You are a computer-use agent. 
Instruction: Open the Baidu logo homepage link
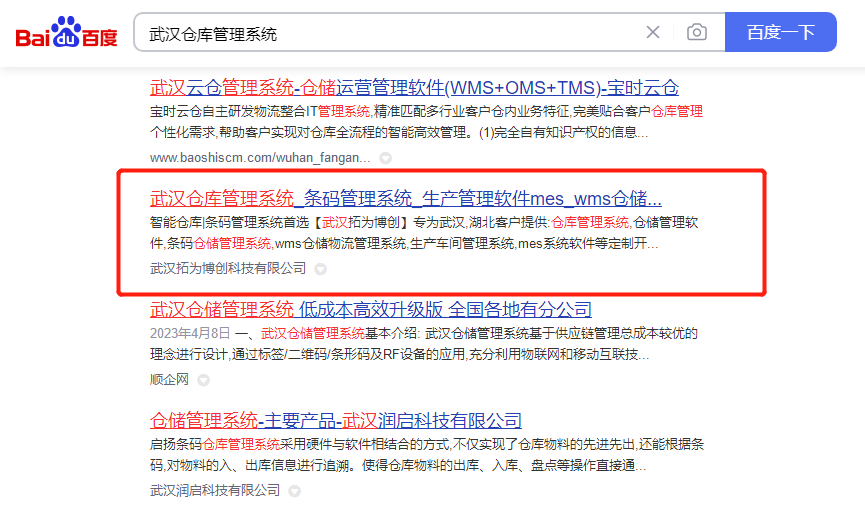point(66,32)
